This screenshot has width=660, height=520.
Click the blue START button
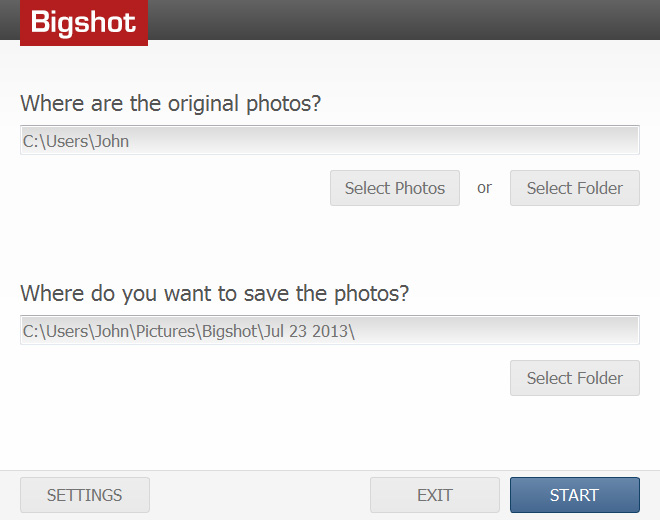575,495
